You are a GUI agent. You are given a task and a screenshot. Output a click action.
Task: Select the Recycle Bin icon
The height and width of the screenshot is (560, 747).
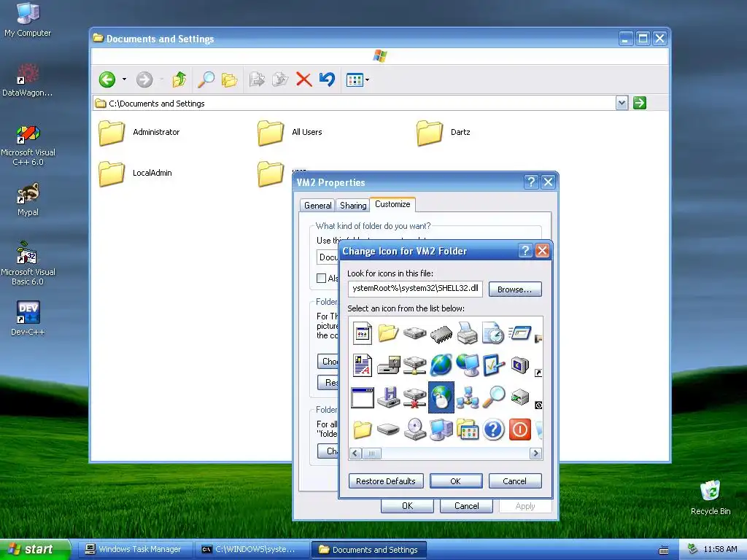click(711, 497)
